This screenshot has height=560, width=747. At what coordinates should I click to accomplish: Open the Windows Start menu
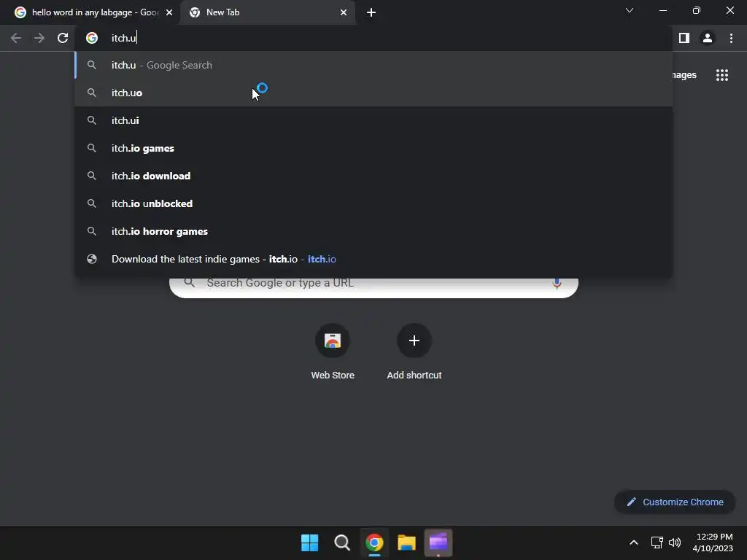(x=309, y=542)
